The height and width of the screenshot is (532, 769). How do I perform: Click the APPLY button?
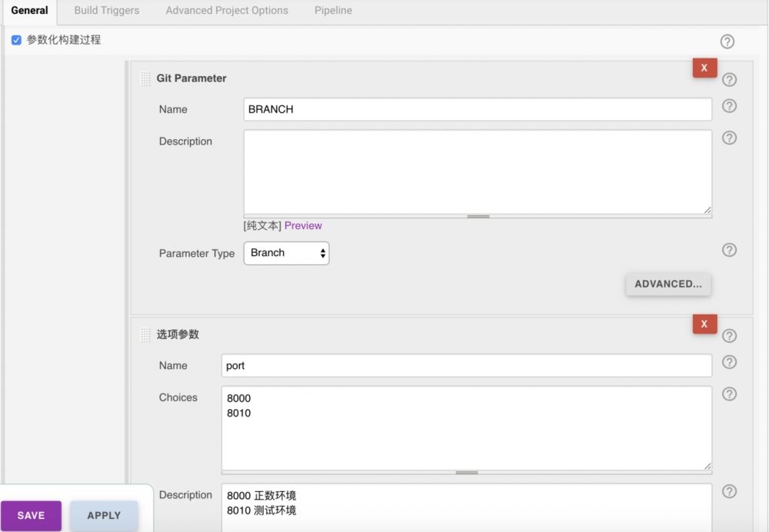tap(104, 515)
